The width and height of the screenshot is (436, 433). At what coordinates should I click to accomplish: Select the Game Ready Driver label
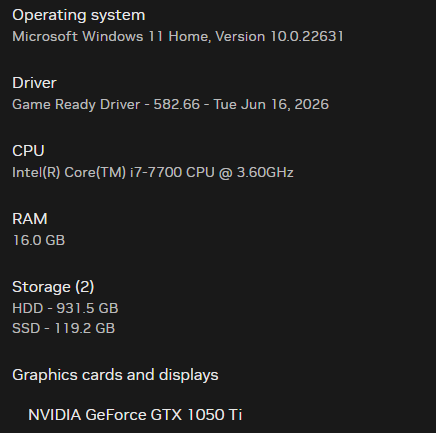coord(76,104)
